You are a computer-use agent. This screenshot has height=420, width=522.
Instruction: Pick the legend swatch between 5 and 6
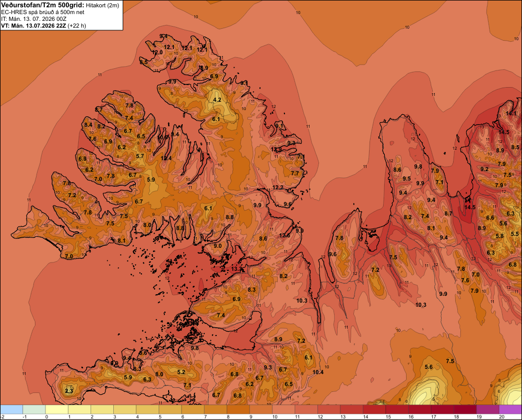tap(170, 409)
